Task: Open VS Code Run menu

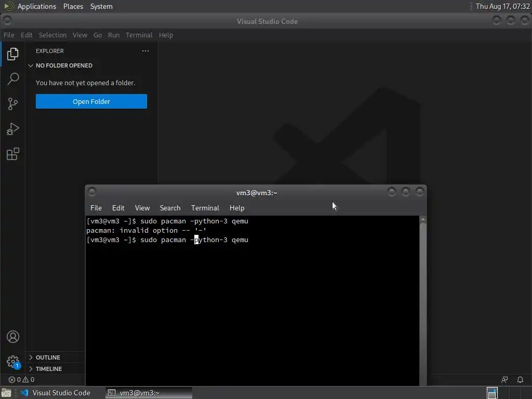Action: [x=114, y=35]
